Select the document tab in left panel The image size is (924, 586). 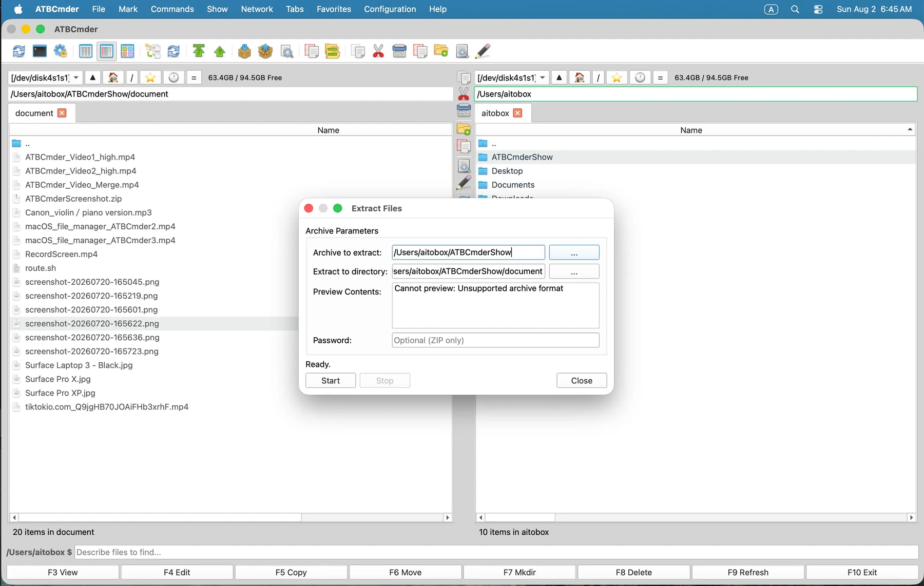pyautogui.click(x=34, y=113)
